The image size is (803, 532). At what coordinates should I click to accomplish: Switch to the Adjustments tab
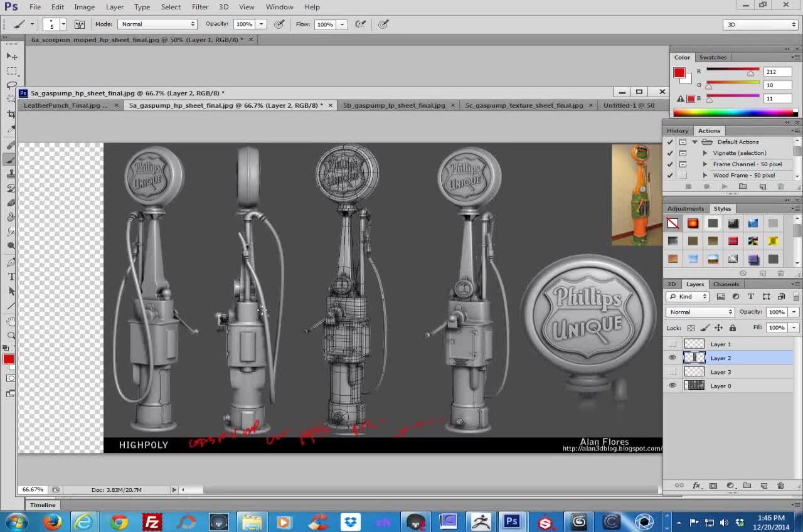tap(686, 208)
